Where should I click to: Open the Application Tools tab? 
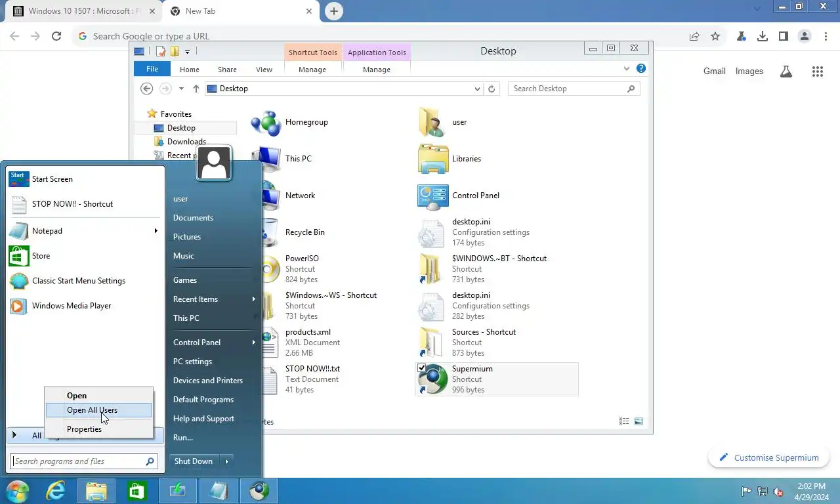pyautogui.click(x=377, y=52)
